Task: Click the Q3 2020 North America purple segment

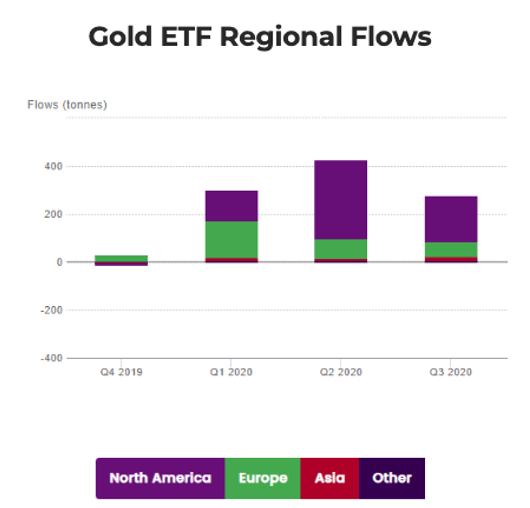Action: [451, 219]
